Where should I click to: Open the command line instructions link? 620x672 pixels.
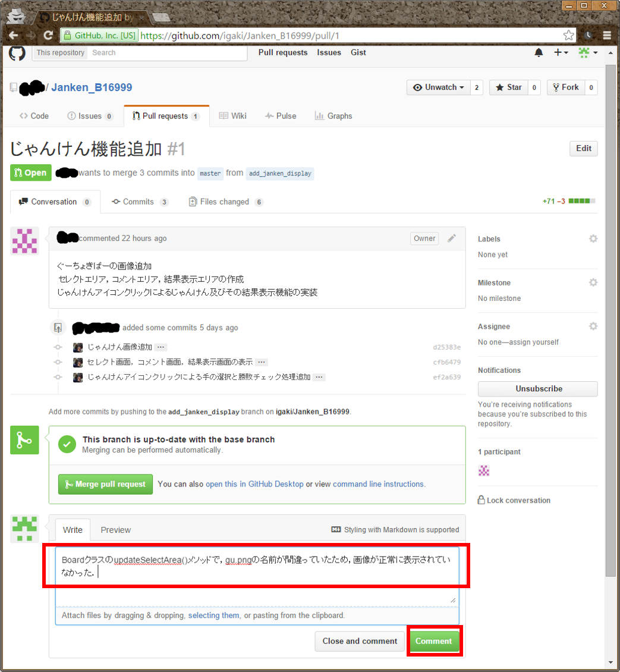378,484
